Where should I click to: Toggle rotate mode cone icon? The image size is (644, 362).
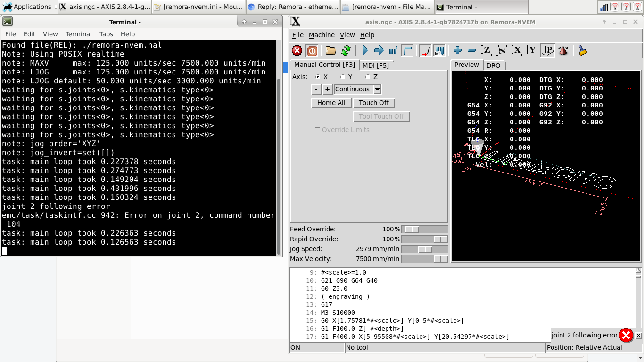(x=563, y=50)
